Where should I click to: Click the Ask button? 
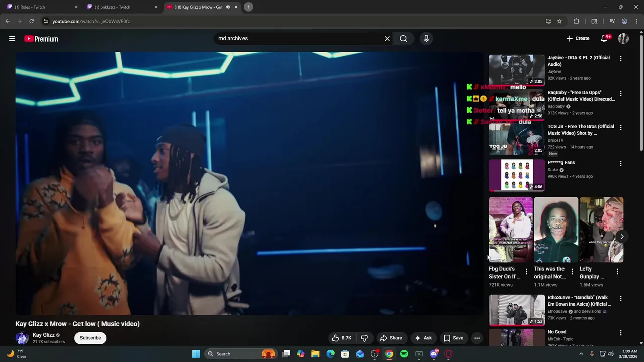click(423, 338)
